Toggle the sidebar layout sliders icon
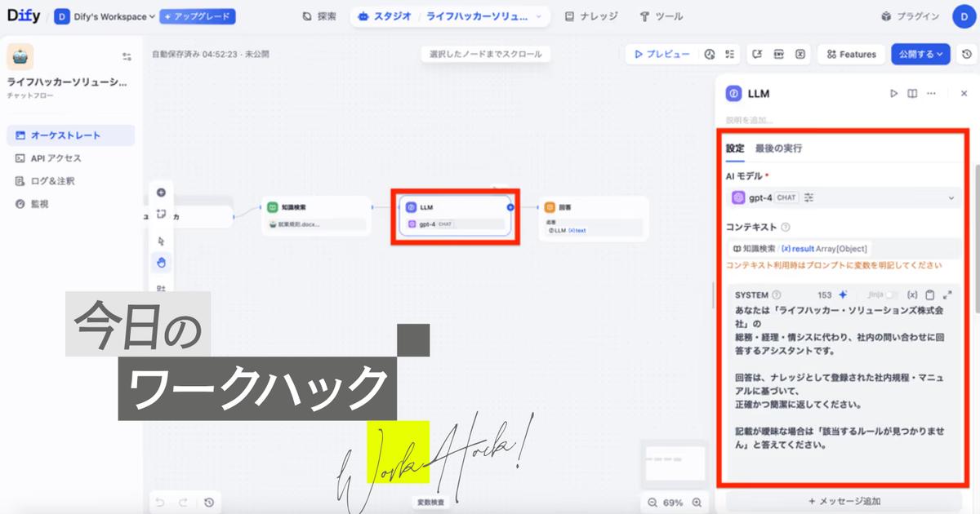980x514 pixels. [x=127, y=57]
